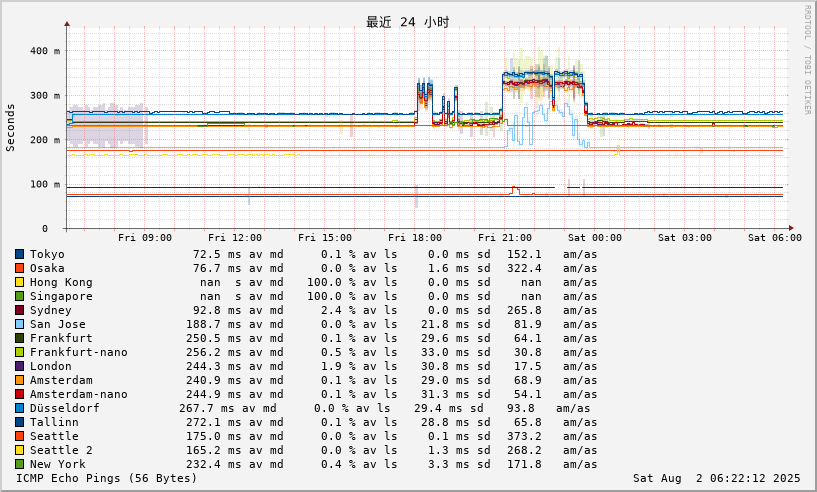Viewport: 817px width, 492px height.
Task: Click the 100 m y-axis label
Action: 45,184
